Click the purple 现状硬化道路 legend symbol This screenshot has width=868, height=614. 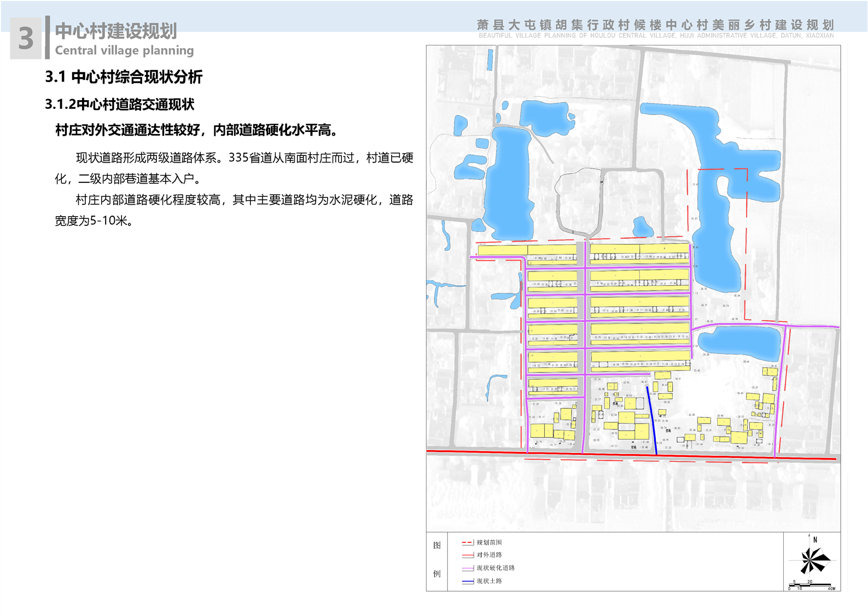click(x=467, y=569)
